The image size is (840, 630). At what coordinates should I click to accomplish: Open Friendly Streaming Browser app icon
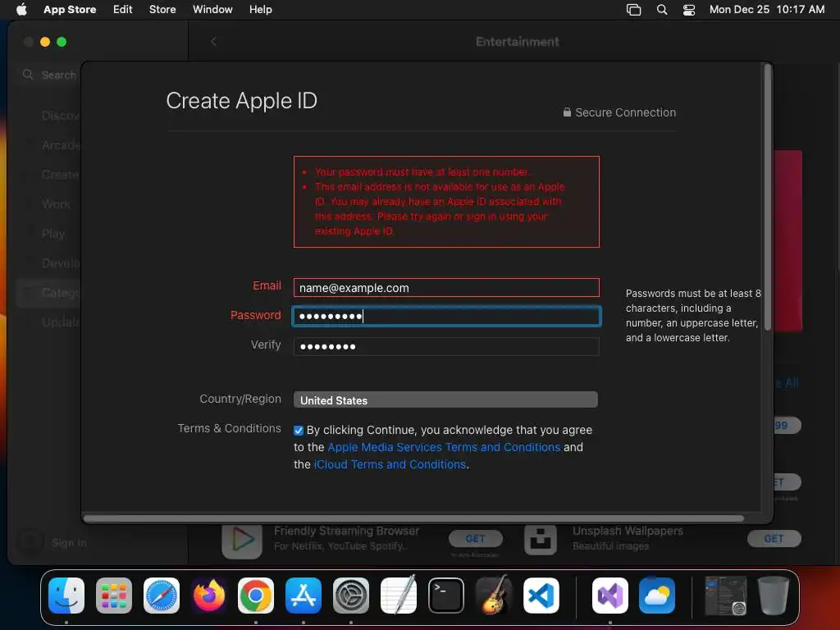tap(242, 540)
